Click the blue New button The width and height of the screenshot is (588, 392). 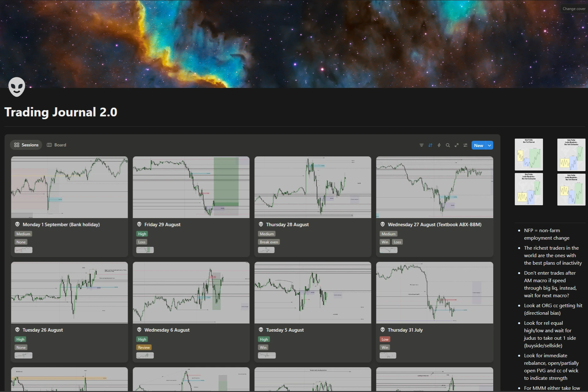(x=478, y=145)
